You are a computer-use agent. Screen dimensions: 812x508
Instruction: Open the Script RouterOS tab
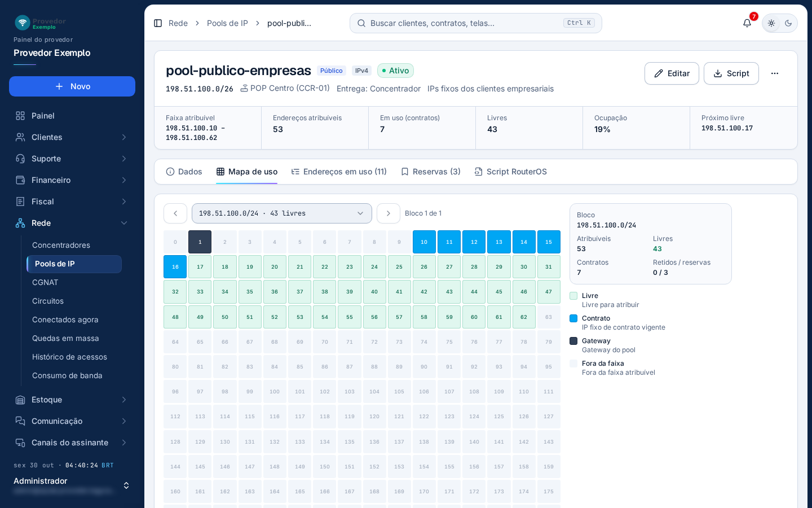[511, 172]
